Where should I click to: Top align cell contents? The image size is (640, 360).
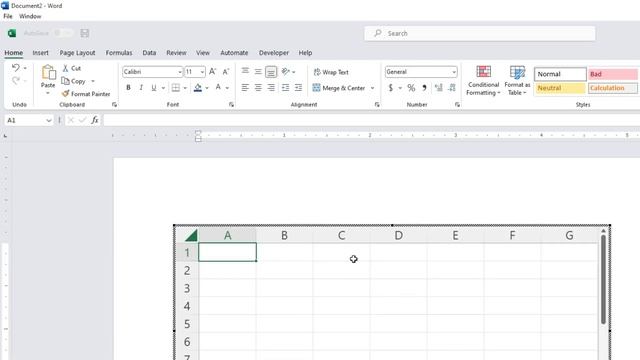245,71
